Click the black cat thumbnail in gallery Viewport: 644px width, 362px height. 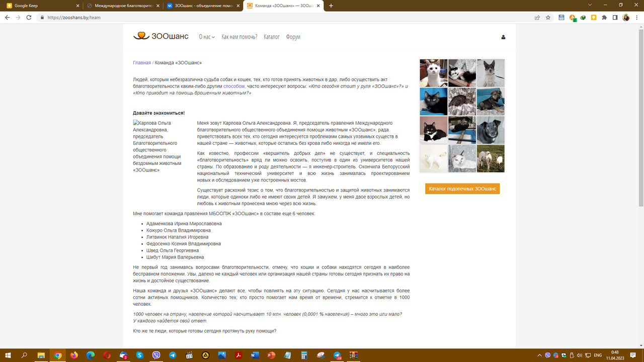433,102
